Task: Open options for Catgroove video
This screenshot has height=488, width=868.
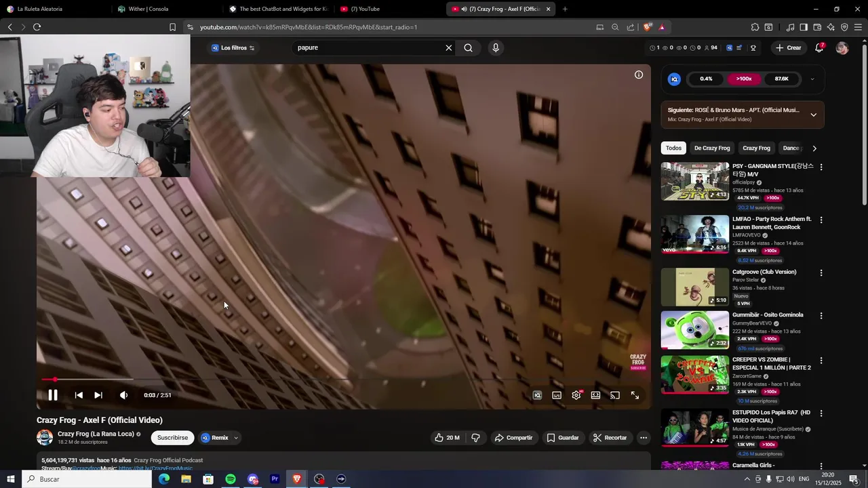Action: click(x=821, y=272)
